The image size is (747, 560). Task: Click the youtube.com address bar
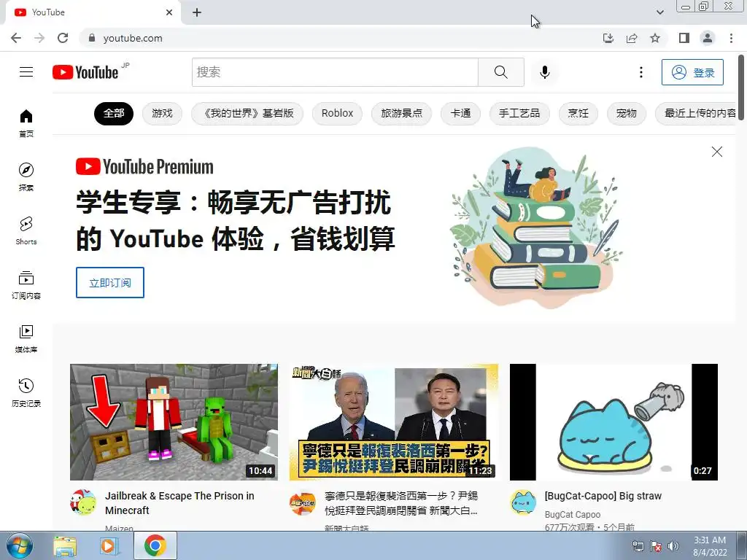point(338,38)
